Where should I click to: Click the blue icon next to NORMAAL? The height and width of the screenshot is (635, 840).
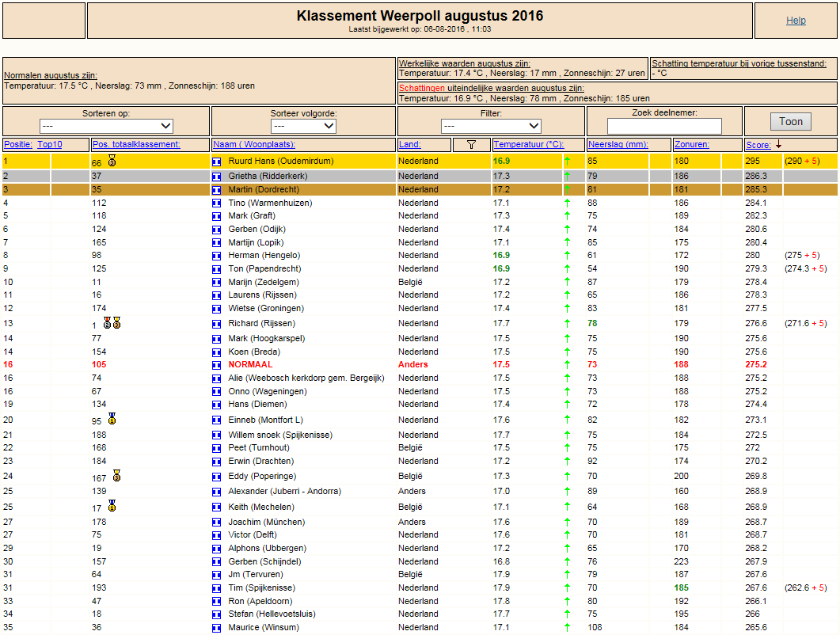(x=216, y=365)
